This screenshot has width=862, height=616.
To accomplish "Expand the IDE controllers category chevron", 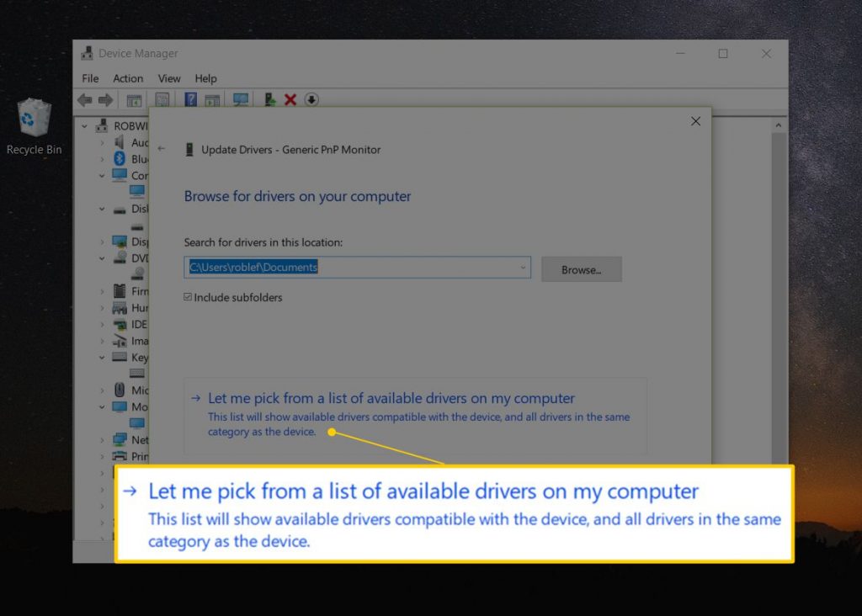I will [x=102, y=324].
